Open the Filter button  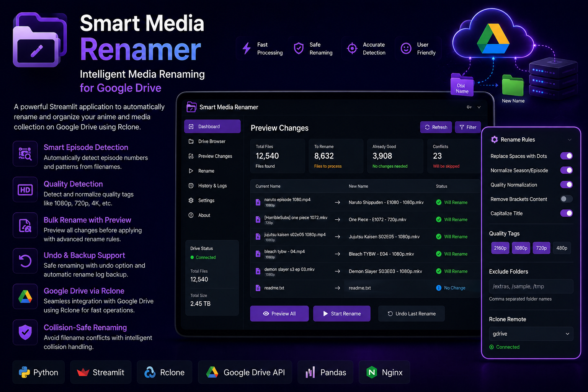(x=468, y=127)
